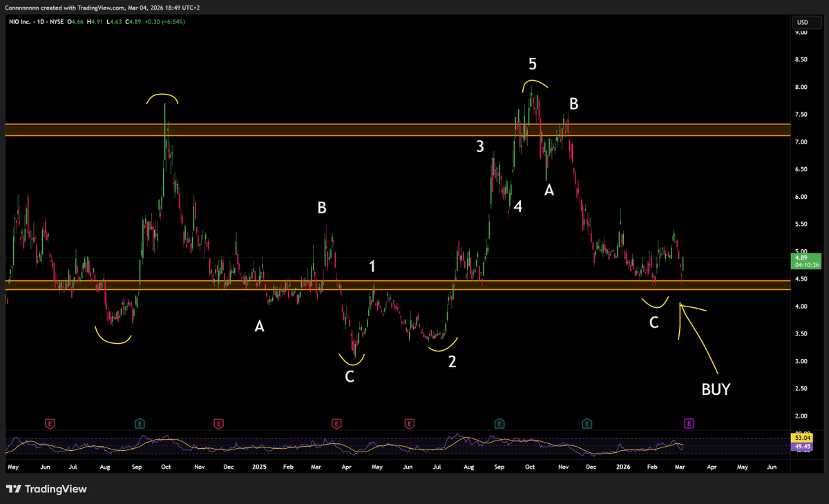This screenshot has width=829, height=504.
Task: Click the 6.50 price axis label
Action: [x=801, y=169]
